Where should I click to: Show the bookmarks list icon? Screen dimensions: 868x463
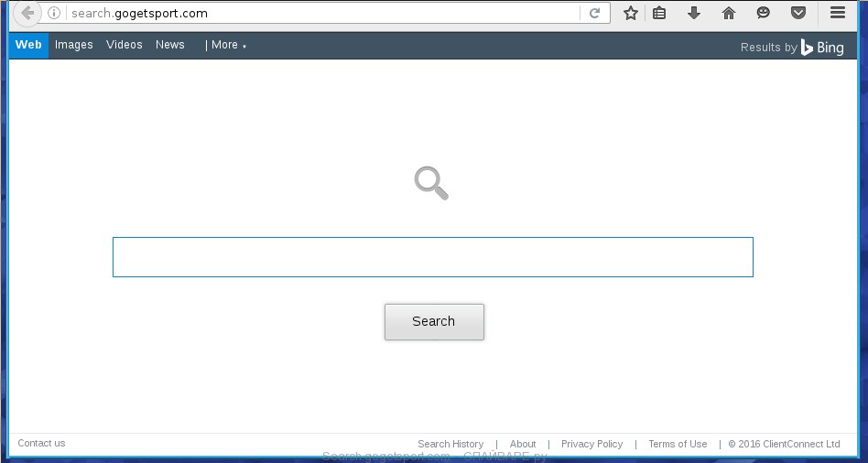pos(659,13)
